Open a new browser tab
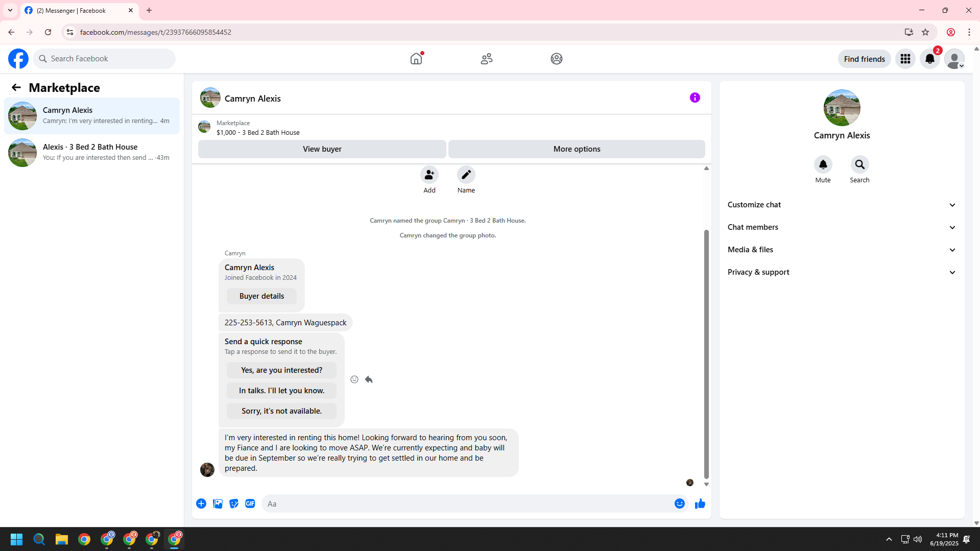The height and width of the screenshot is (551, 980). coord(149,10)
